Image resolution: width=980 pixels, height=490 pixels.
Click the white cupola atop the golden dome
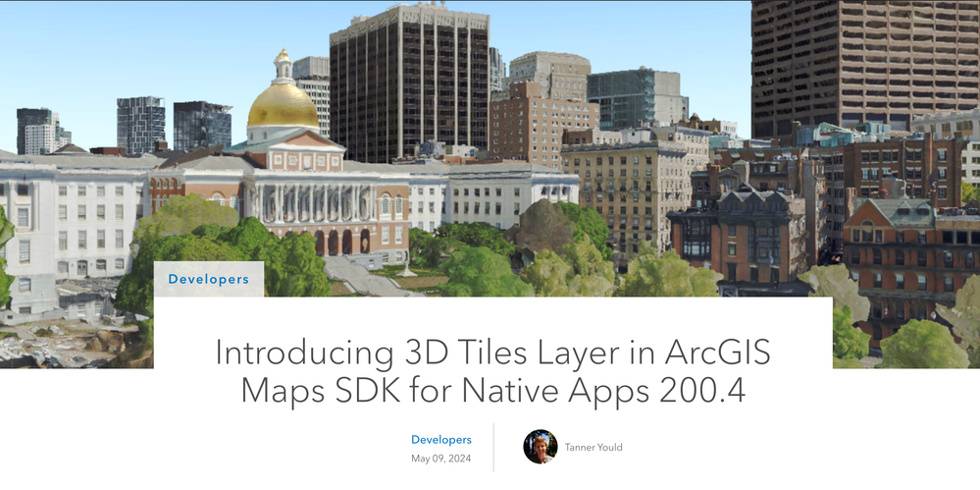284,66
